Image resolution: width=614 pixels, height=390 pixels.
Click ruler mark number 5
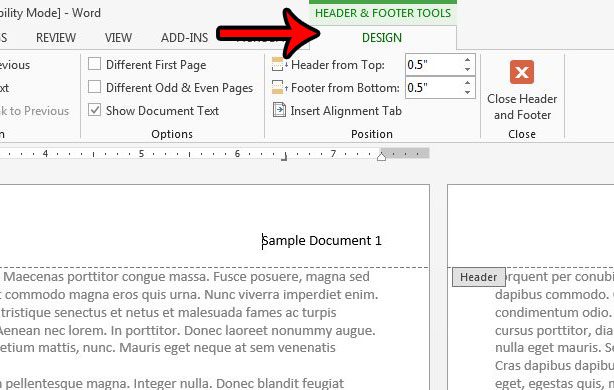(x=141, y=153)
